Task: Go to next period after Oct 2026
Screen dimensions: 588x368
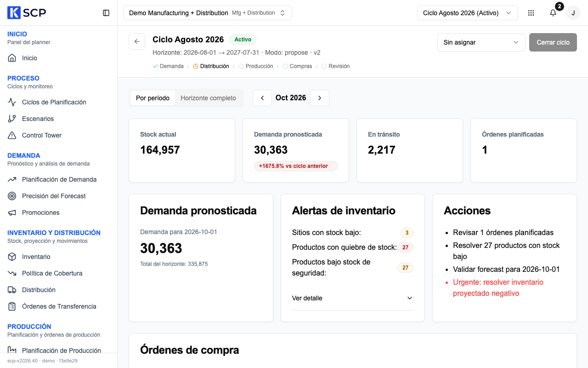Action: (320, 98)
